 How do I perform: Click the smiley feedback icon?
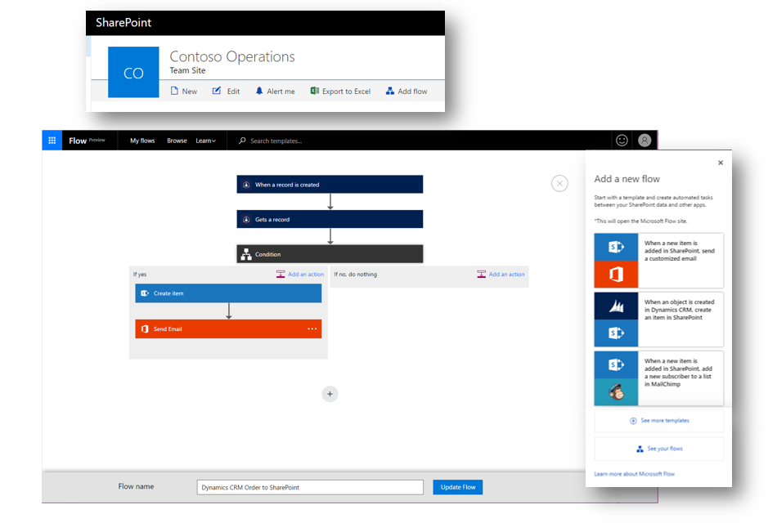pos(622,140)
